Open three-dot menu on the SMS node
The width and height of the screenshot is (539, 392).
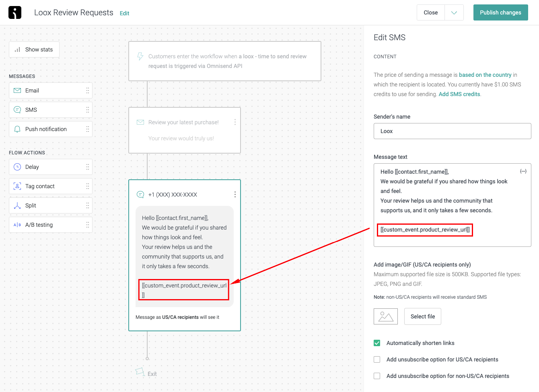tap(235, 194)
